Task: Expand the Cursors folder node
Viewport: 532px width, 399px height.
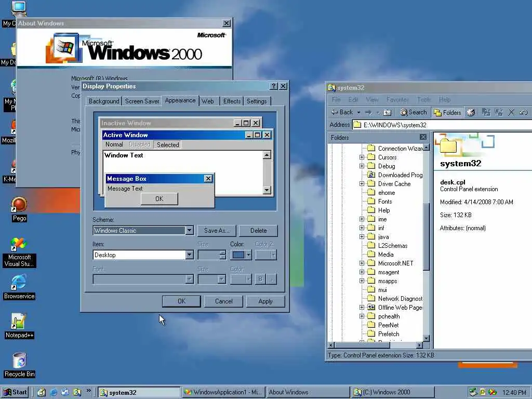Action: click(362, 157)
